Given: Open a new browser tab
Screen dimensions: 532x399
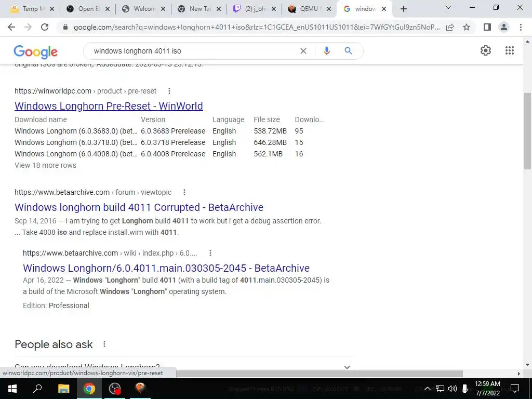Looking at the screenshot, I should pyautogui.click(x=403, y=9).
